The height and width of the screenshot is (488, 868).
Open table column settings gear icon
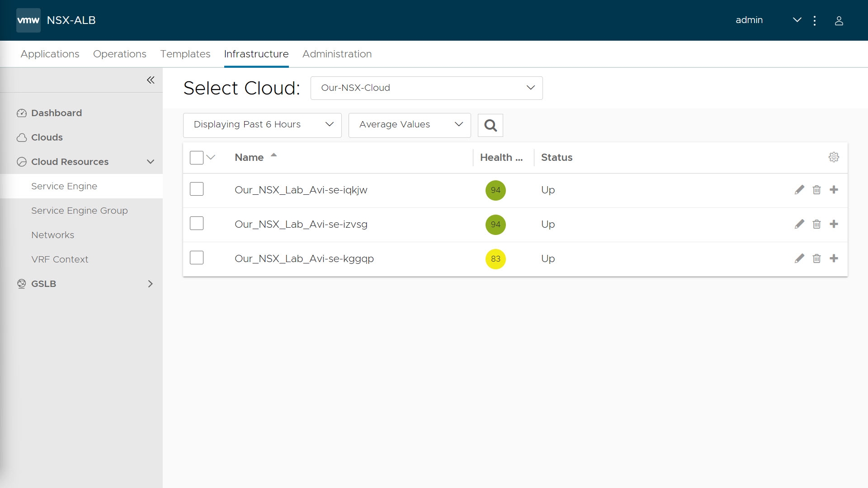click(x=834, y=157)
